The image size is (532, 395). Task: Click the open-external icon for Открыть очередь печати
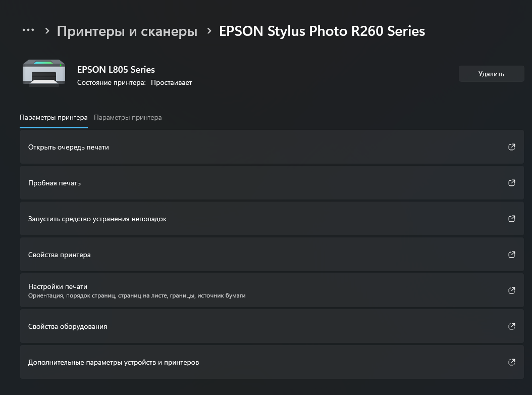tap(512, 147)
